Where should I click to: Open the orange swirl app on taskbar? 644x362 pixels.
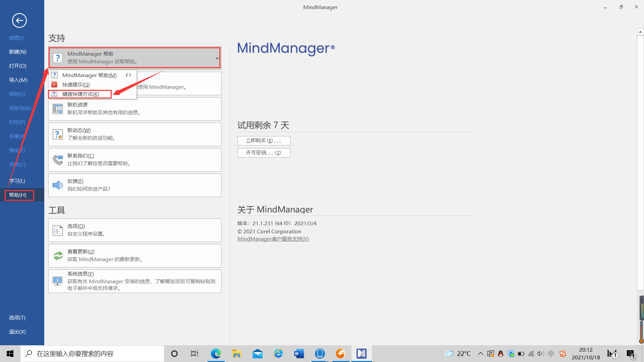coord(340,354)
